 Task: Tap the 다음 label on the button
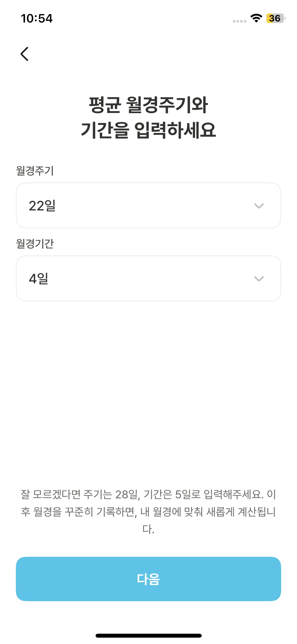coord(148,579)
